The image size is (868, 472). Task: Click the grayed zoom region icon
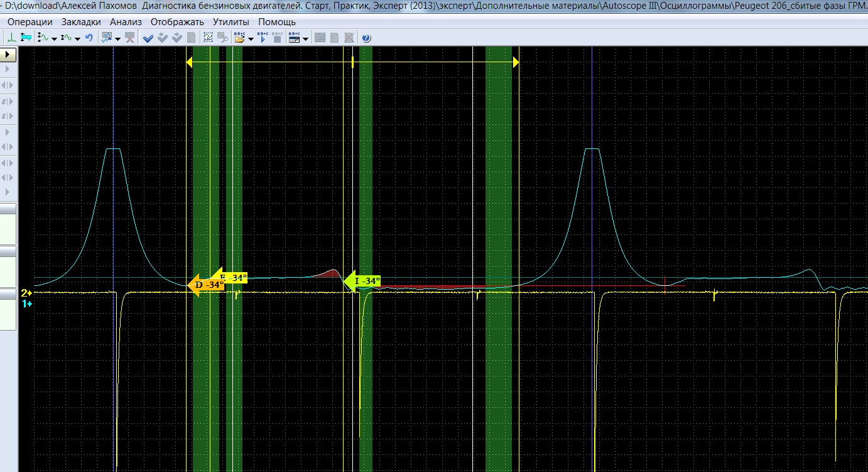[x=222, y=38]
